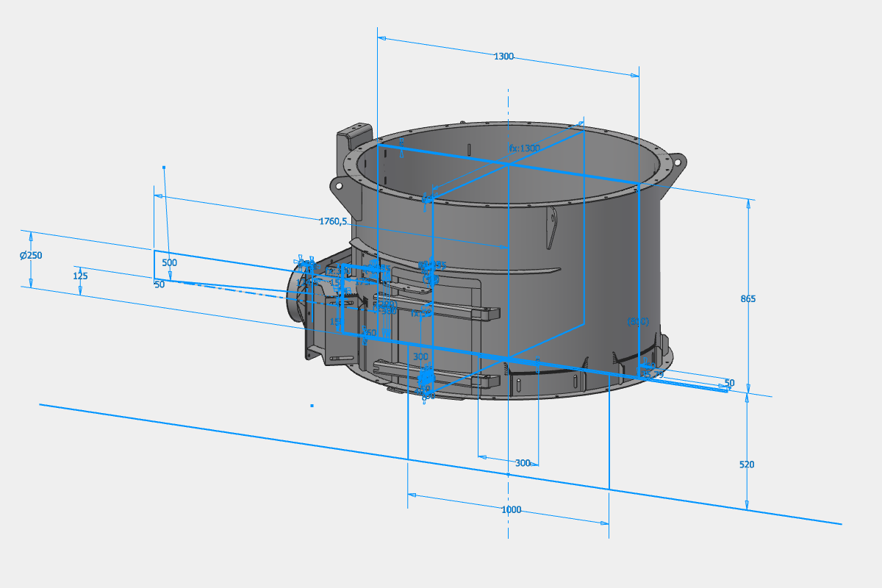This screenshot has height=588, width=882.
Task: Select the 865 height dimension
Action: tap(748, 299)
